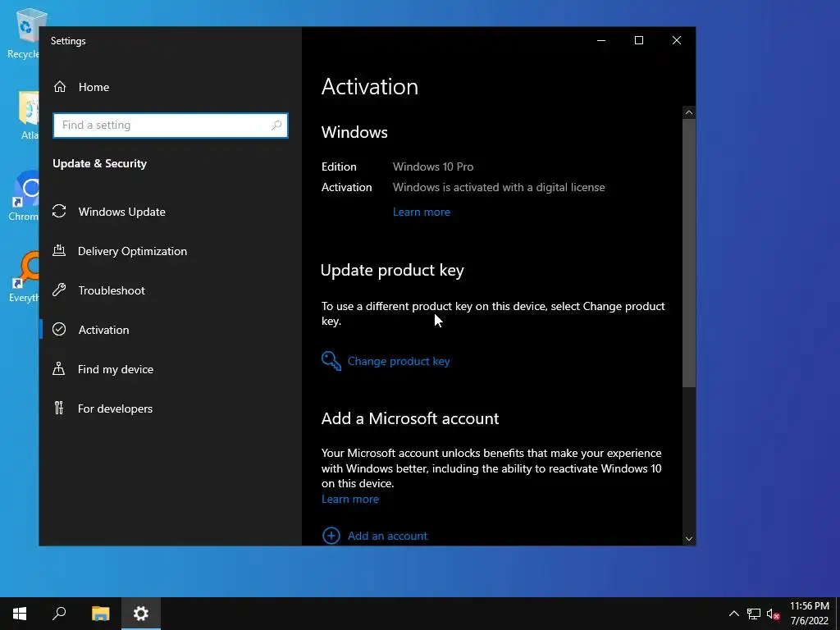Select the Atlas folder on desktop
This screenshot has height=630, width=840.
pyautogui.click(x=27, y=115)
